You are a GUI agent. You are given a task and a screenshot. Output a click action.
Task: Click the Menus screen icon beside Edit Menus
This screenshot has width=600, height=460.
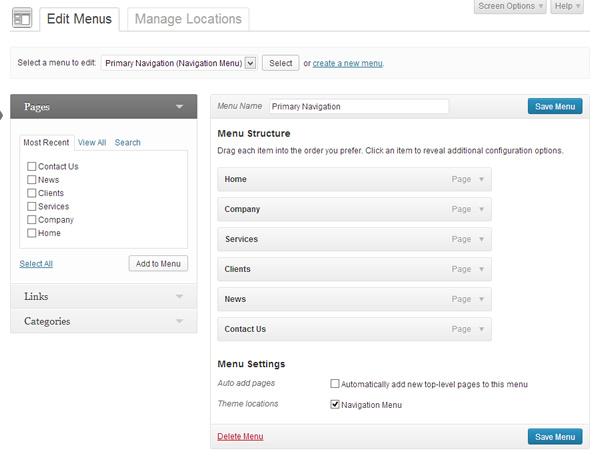pos(21,19)
